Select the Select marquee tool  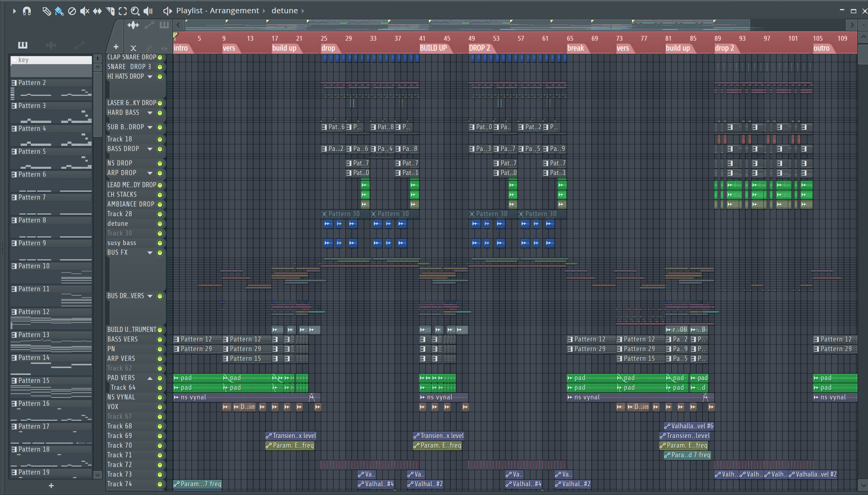pyautogui.click(x=122, y=11)
